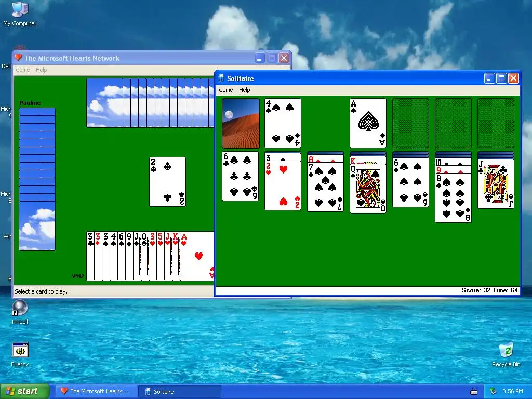Click the Ace of spades foundation pile
The width and height of the screenshot is (532, 399).
[368, 123]
